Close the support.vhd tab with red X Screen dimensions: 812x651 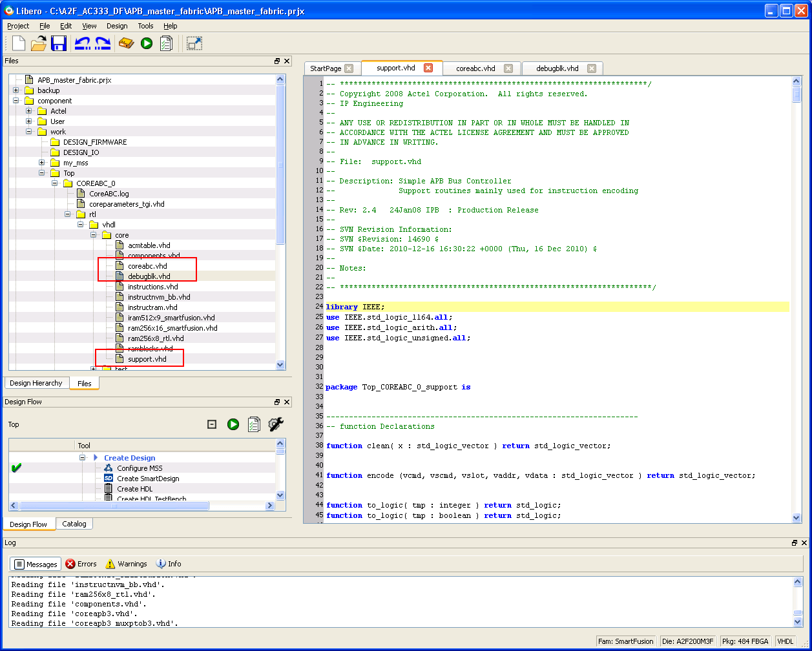(428, 68)
